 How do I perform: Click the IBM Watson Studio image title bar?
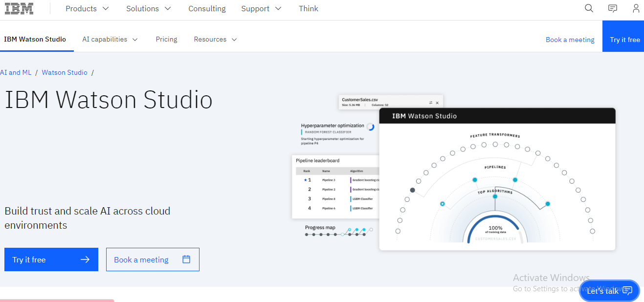click(497, 116)
